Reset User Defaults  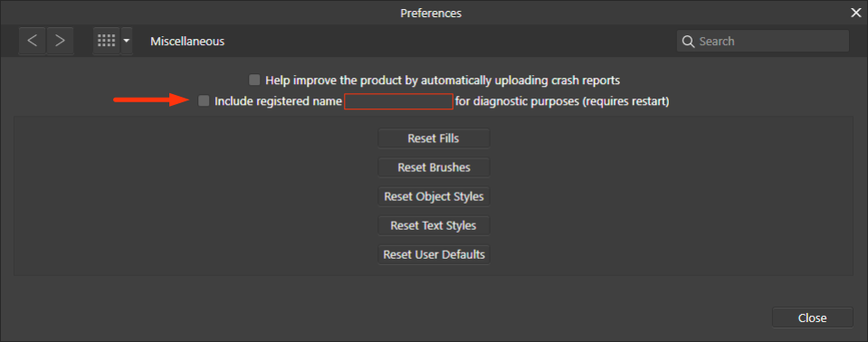click(x=434, y=254)
